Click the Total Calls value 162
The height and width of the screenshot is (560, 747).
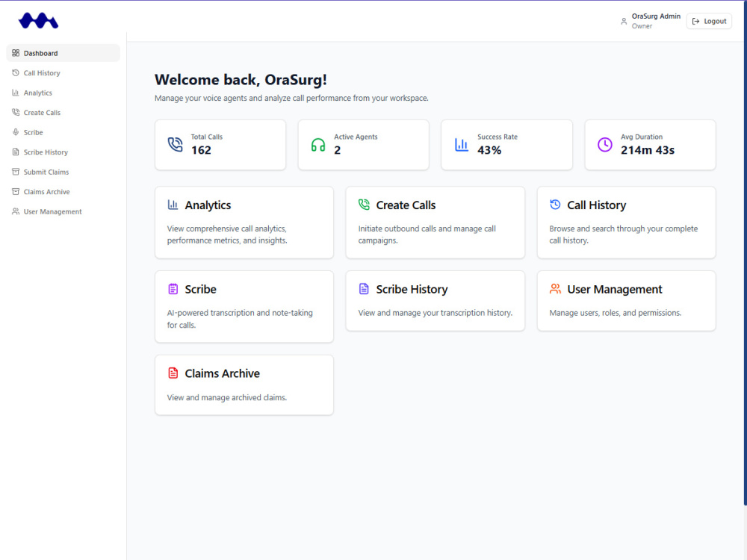pos(201,150)
